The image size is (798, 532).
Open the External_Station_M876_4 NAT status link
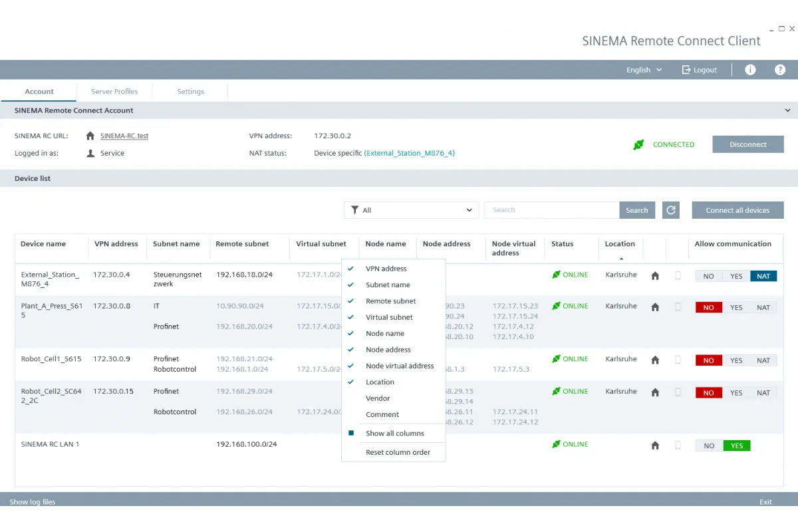pos(410,153)
